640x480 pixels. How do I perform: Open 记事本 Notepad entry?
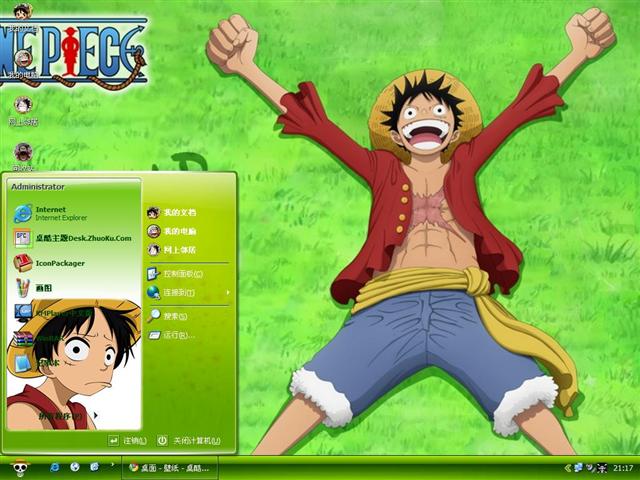[36, 363]
